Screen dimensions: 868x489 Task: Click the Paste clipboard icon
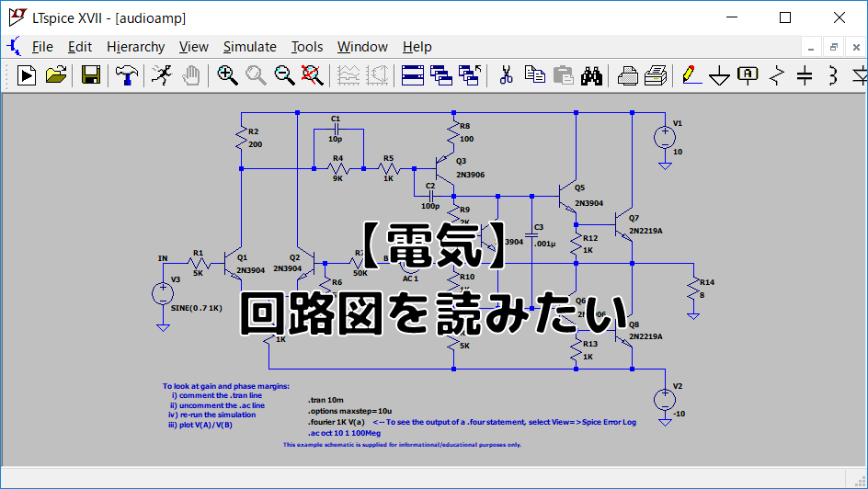(x=563, y=75)
